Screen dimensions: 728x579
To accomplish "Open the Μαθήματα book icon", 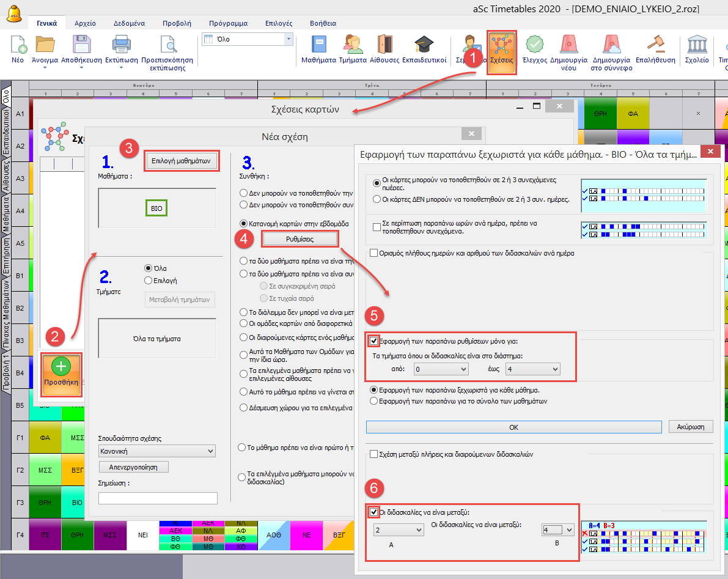I will tap(318, 45).
